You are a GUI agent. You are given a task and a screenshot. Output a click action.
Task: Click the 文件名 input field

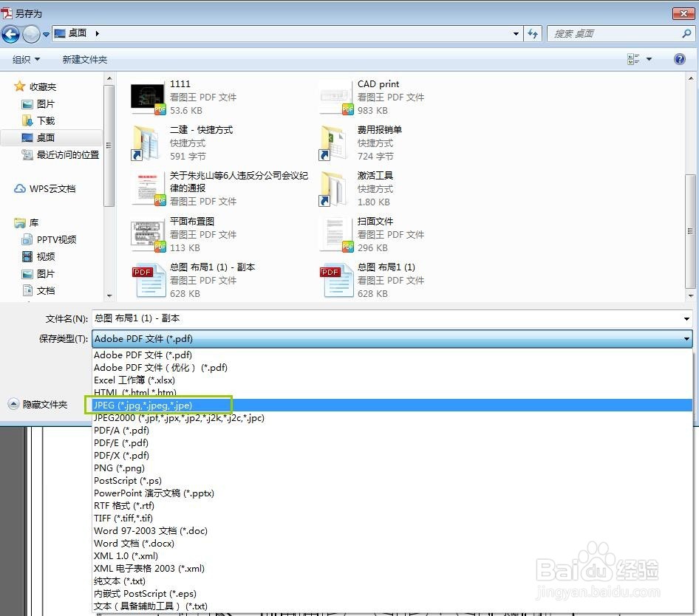pyautogui.click(x=387, y=318)
